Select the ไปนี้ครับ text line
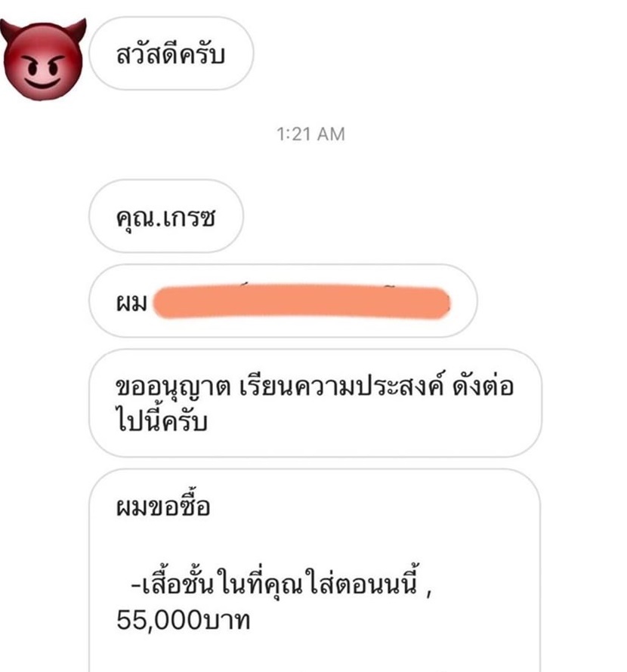 tap(162, 420)
